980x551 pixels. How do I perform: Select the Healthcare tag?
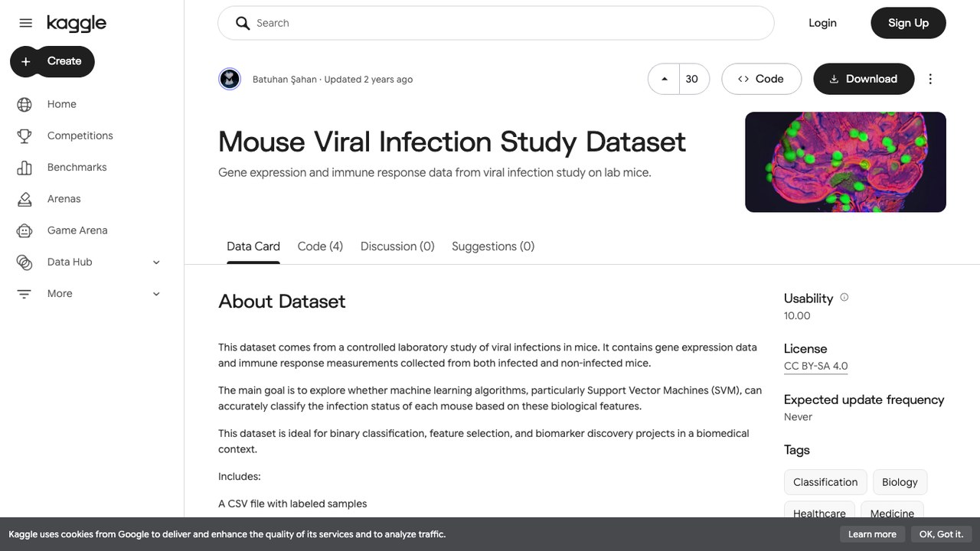point(819,511)
